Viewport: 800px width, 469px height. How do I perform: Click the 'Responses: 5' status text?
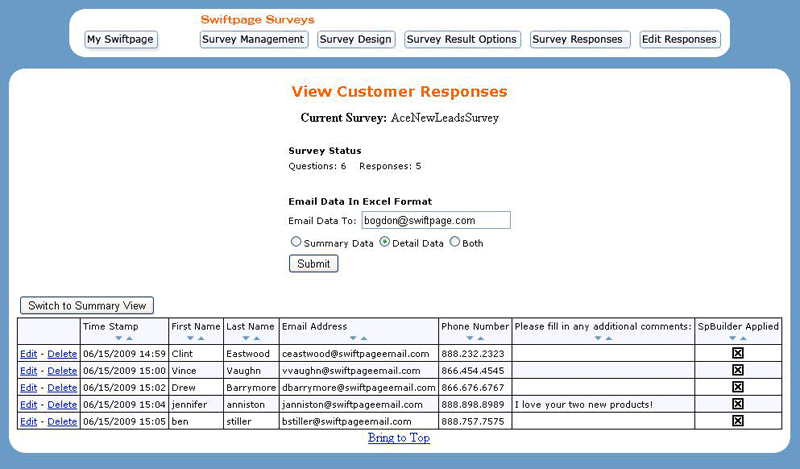click(390, 166)
